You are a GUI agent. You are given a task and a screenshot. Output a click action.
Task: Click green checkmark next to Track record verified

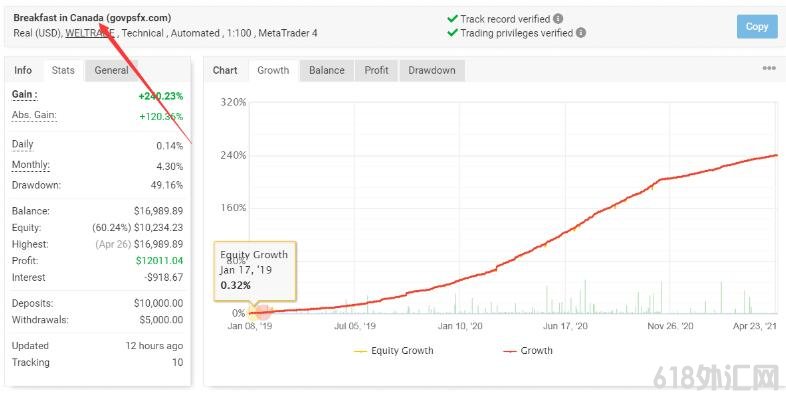453,18
